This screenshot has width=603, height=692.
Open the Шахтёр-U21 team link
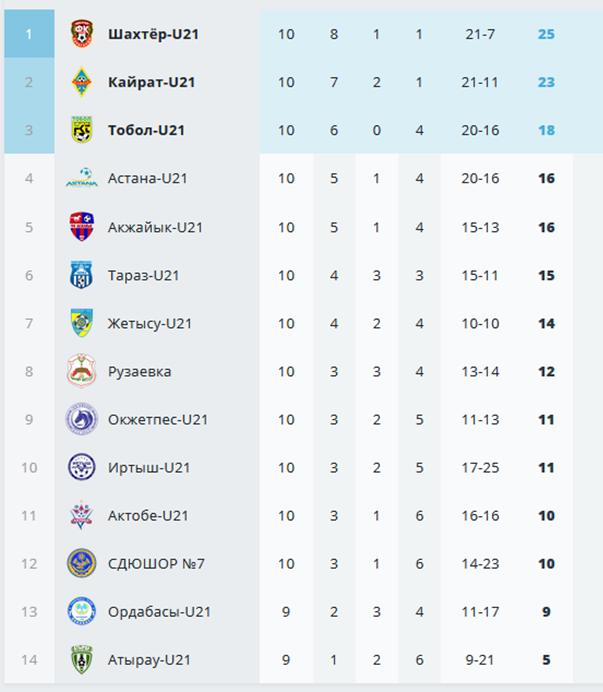tap(153, 34)
